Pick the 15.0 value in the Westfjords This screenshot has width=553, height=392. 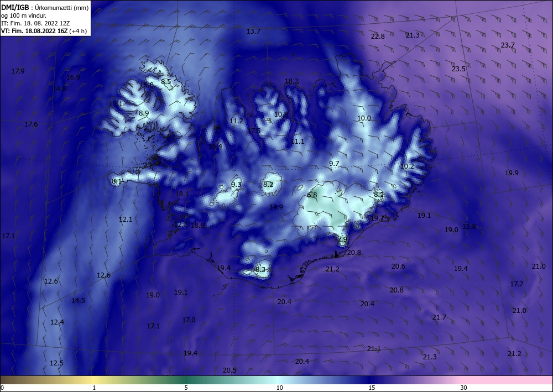(x=147, y=85)
